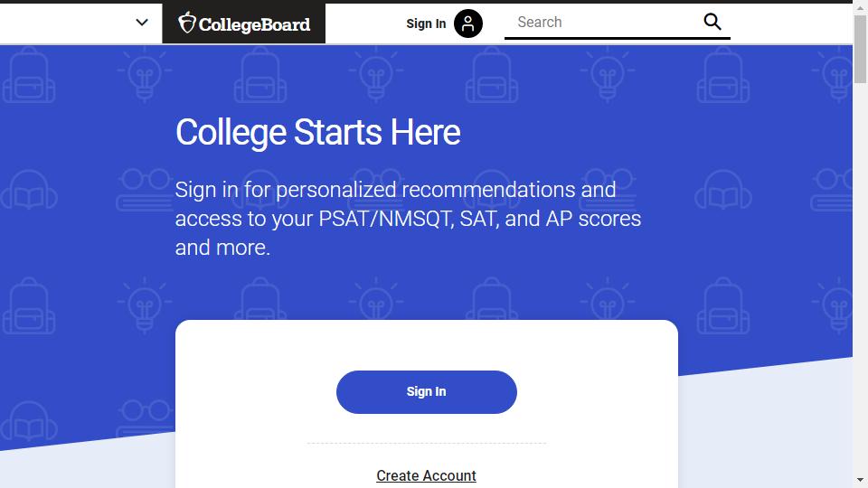Expand the chevron dropdown left of the logo

point(142,23)
